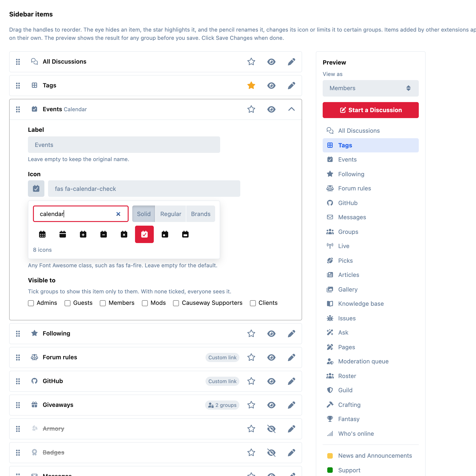
Task: Click the current icon preview swatch
Action: [x=36, y=189]
